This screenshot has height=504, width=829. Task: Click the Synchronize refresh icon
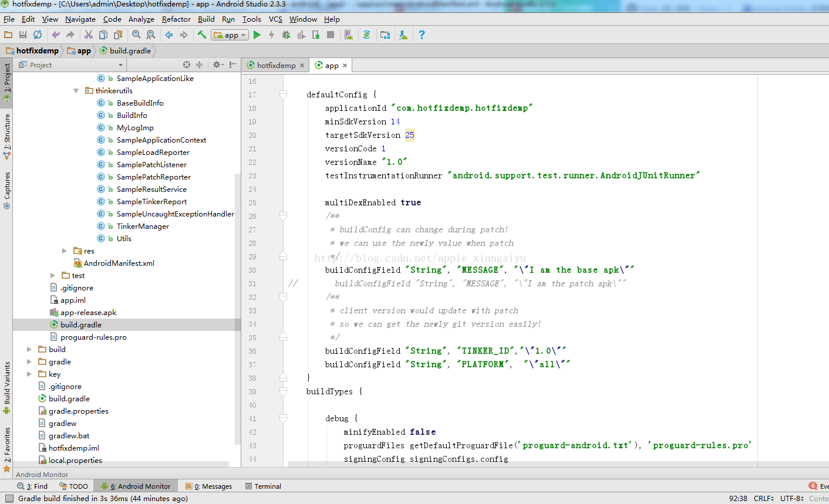[x=38, y=35]
